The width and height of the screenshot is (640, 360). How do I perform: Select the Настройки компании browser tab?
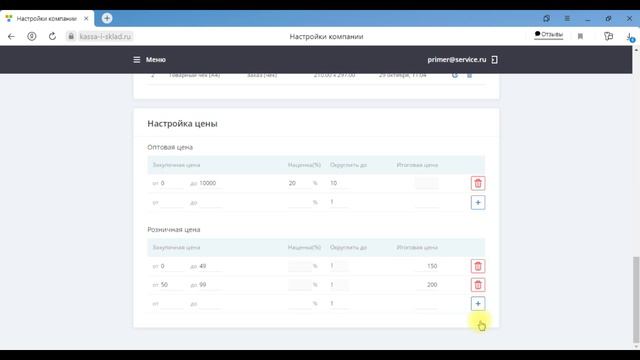coord(47,18)
